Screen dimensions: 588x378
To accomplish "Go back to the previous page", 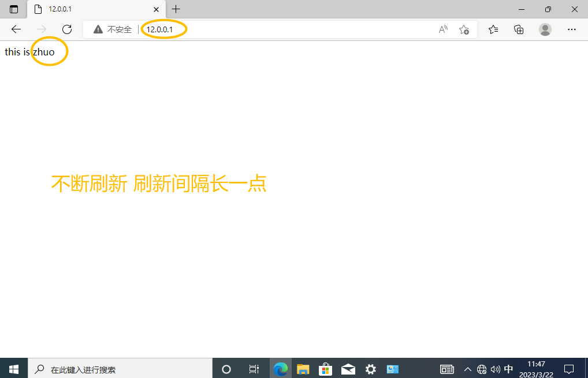I will [16, 29].
